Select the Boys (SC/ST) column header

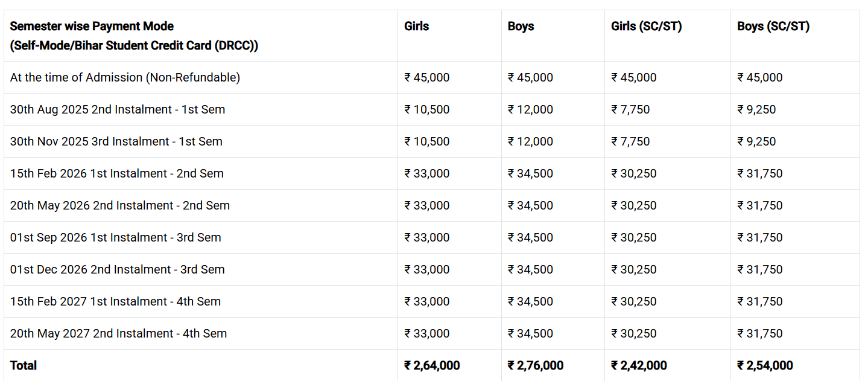[x=773, y=27]
